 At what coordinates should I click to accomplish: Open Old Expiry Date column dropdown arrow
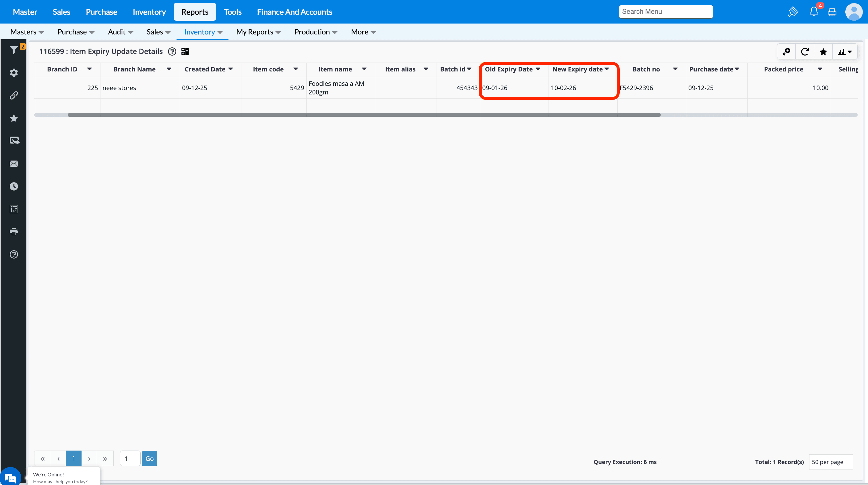(538, 69)
